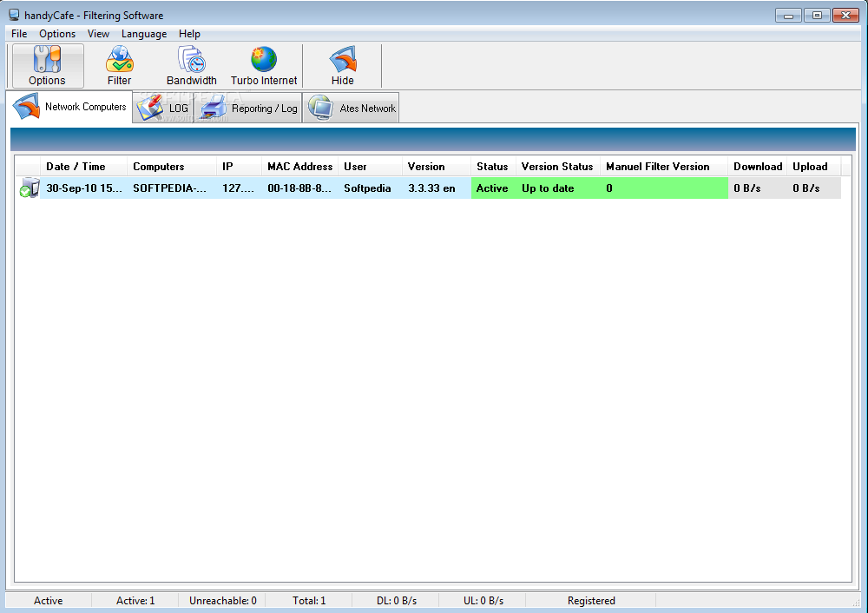
Task: Switch to the Network Computers tab
Action: point(69,106)
